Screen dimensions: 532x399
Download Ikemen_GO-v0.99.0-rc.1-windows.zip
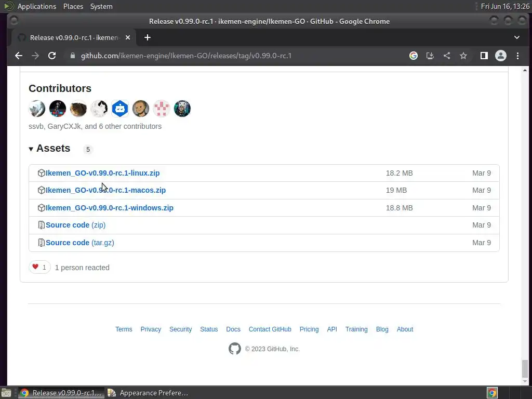(x=109, y=208)
